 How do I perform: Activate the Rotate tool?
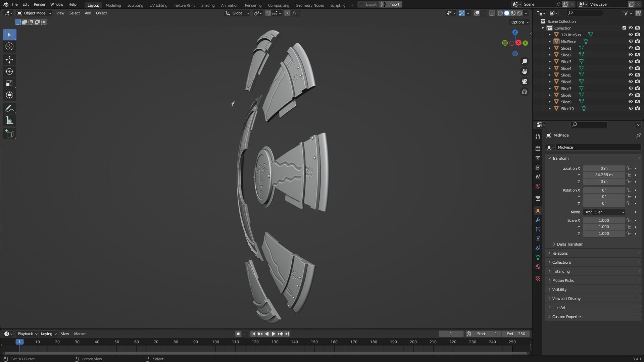coord(9,71)
